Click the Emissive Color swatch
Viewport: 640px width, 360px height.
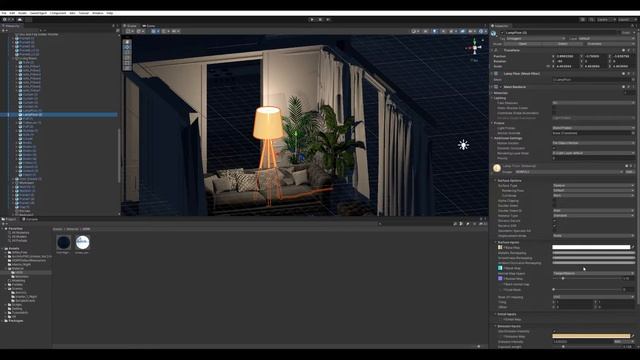[591, 336]
